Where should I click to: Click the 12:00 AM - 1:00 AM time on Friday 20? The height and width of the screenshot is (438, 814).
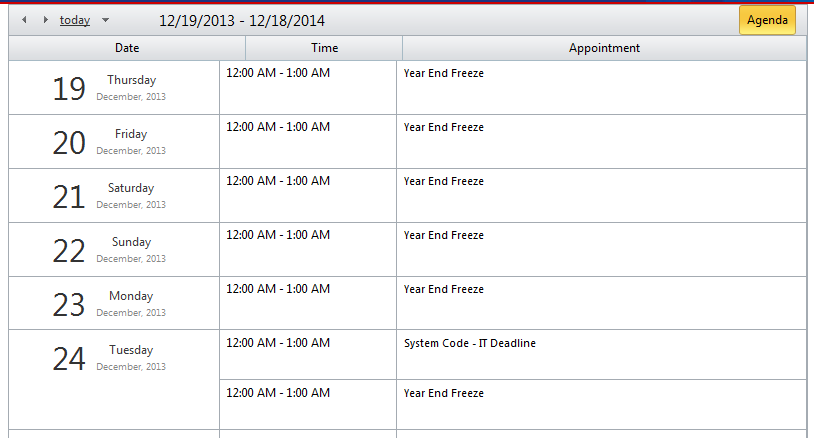point(278,127)
